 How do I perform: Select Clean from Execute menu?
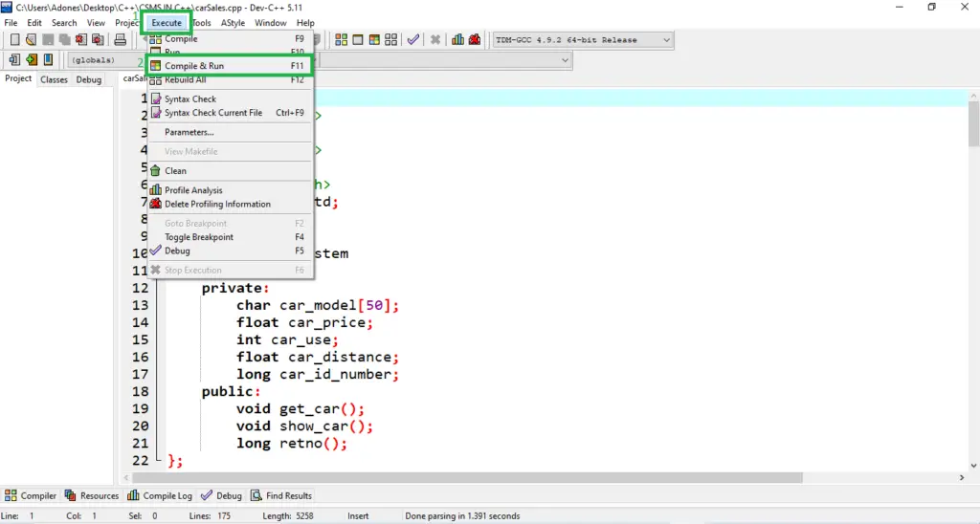click(x=229, y=170)
